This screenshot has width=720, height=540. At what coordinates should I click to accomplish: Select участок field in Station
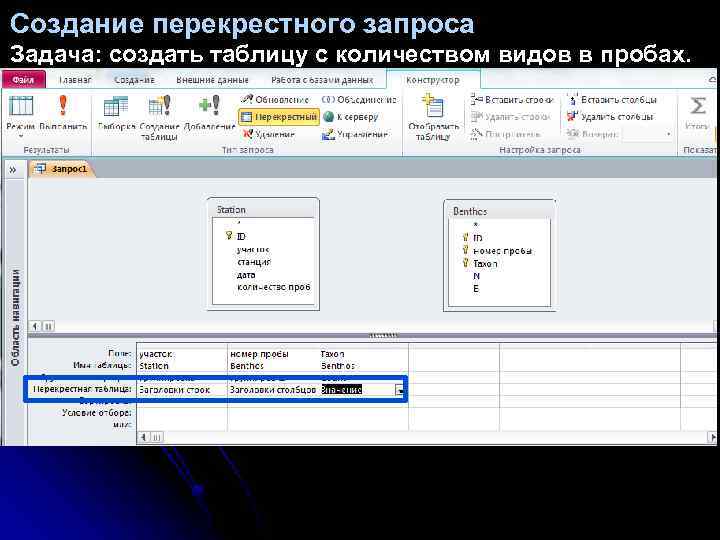253,249
